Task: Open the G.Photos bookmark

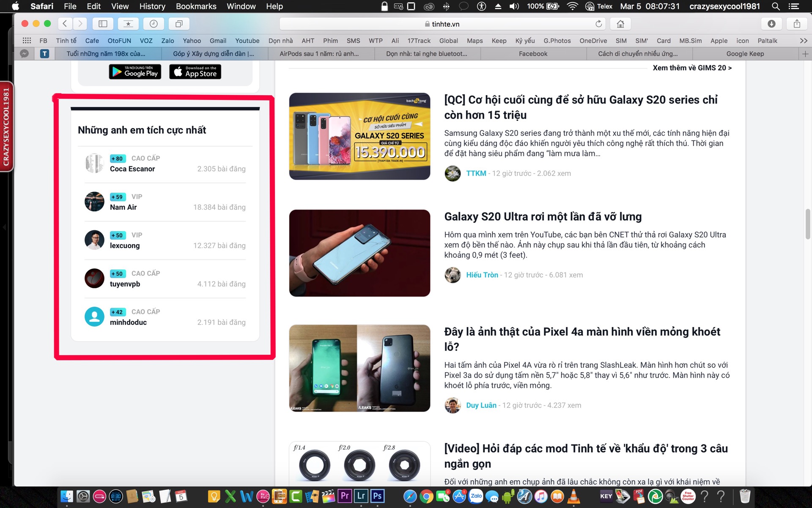Action: pos(557,41)
